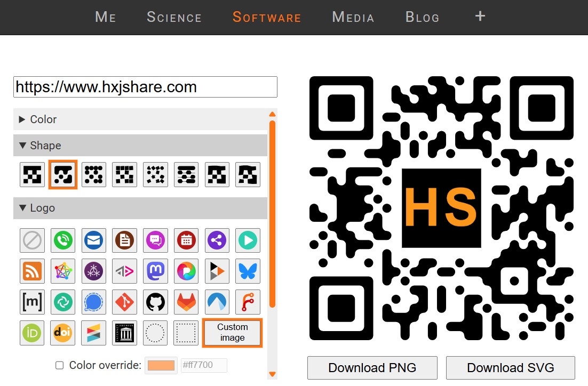Pick the yellow DOI logo
This screenshot has height=386, width=588.
63,333
